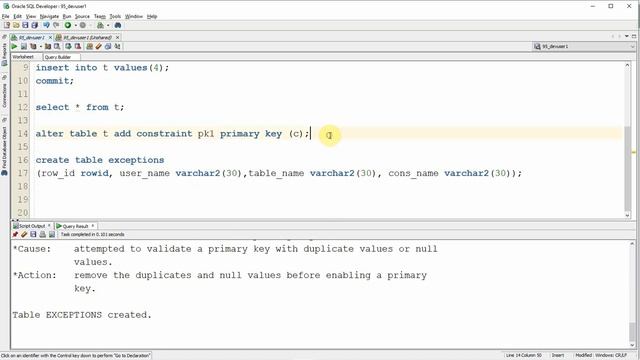Print the Script Output
The image size is (640, 360).
coord(42,234)
